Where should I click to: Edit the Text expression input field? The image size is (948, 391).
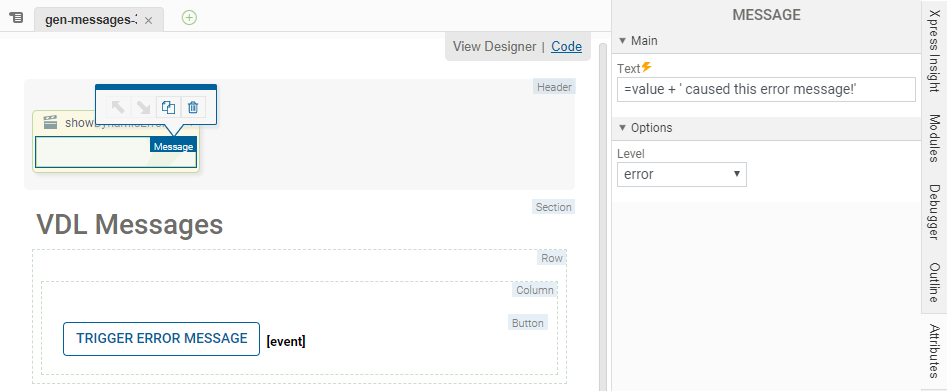[x=766, y=89]
